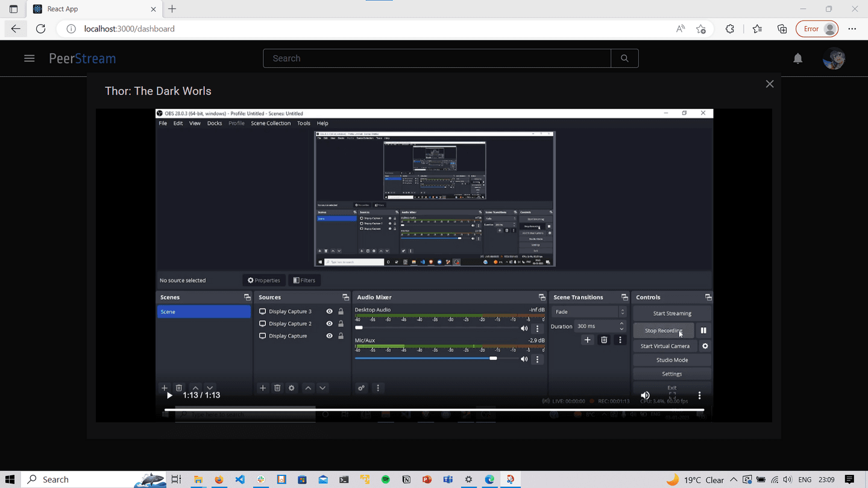Image resolution: width=868 pixels, height=488 pixels.
Task: Open Windows Start menu
Action: click(10, 480)
